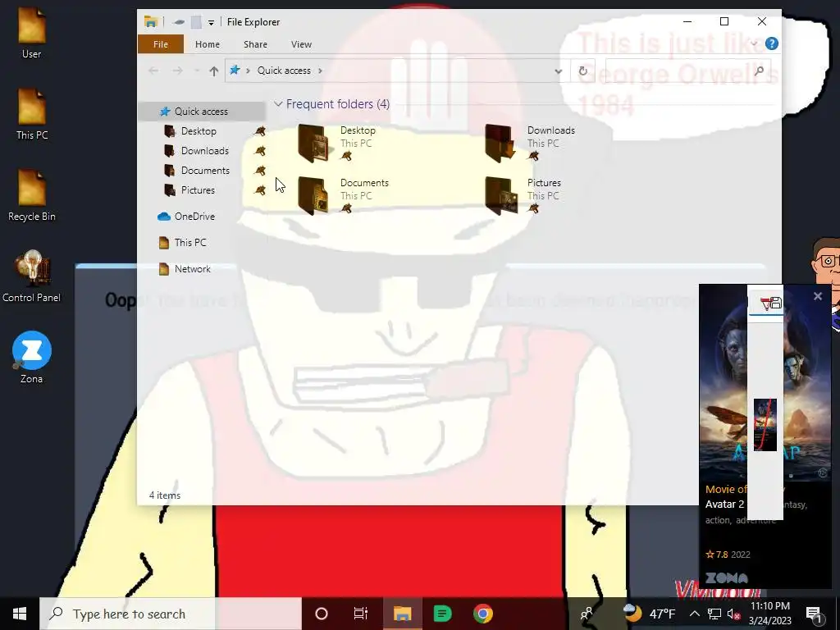This screenshot has width=840, height=630.
Task: Open the File ribbon tab
Action: (161, 44)
